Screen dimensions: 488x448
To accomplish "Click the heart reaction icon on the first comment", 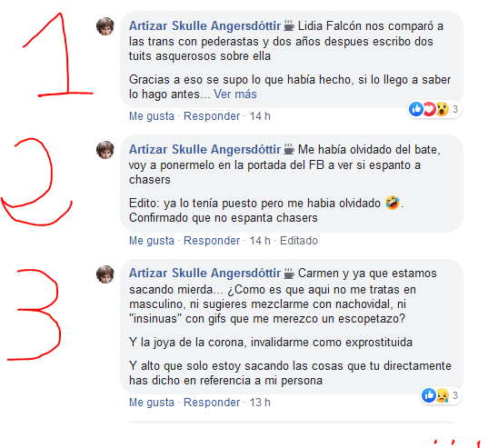I will click(x=429, y=109).
